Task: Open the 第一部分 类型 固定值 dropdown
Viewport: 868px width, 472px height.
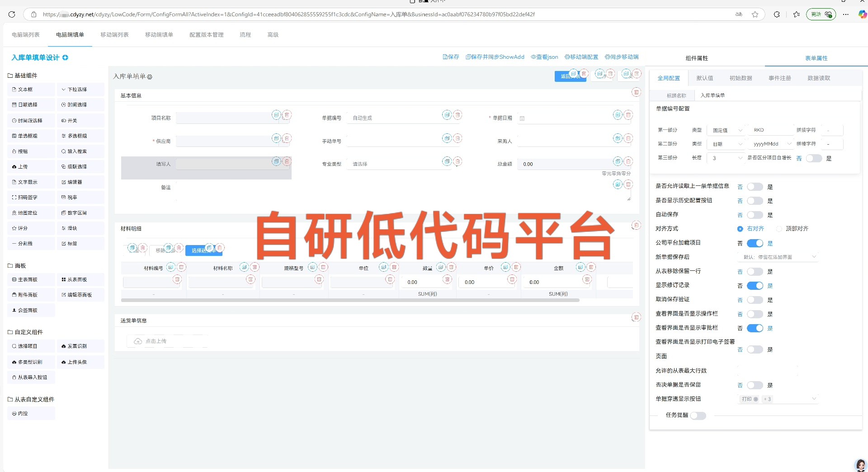Action: click(727, 130)
